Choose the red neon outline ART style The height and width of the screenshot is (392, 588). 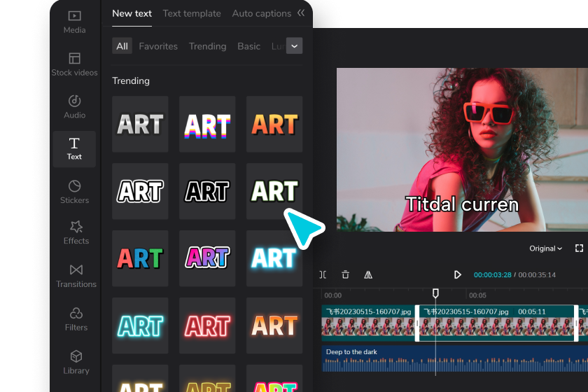pyautogui.click(x=207, y=325)
